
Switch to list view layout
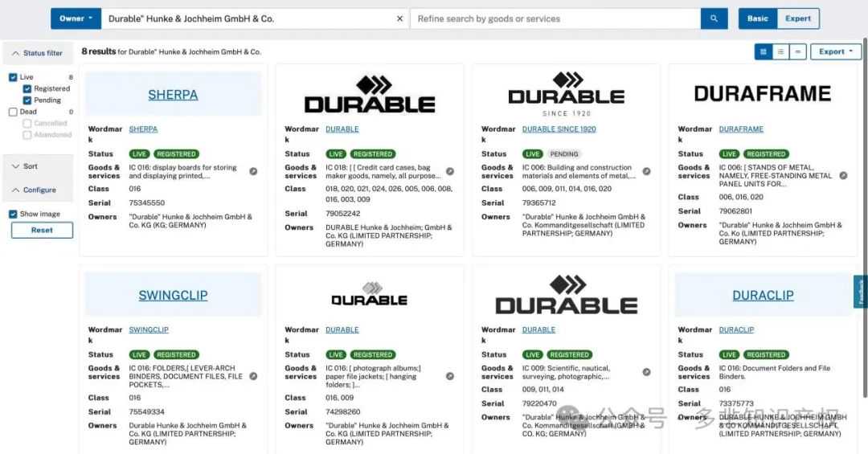[x=780, y=51]
